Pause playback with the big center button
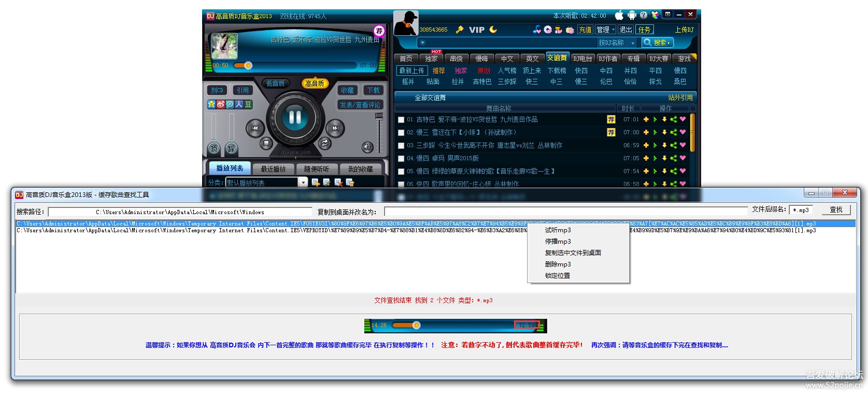Screen dimensions: 868x394 295,118
